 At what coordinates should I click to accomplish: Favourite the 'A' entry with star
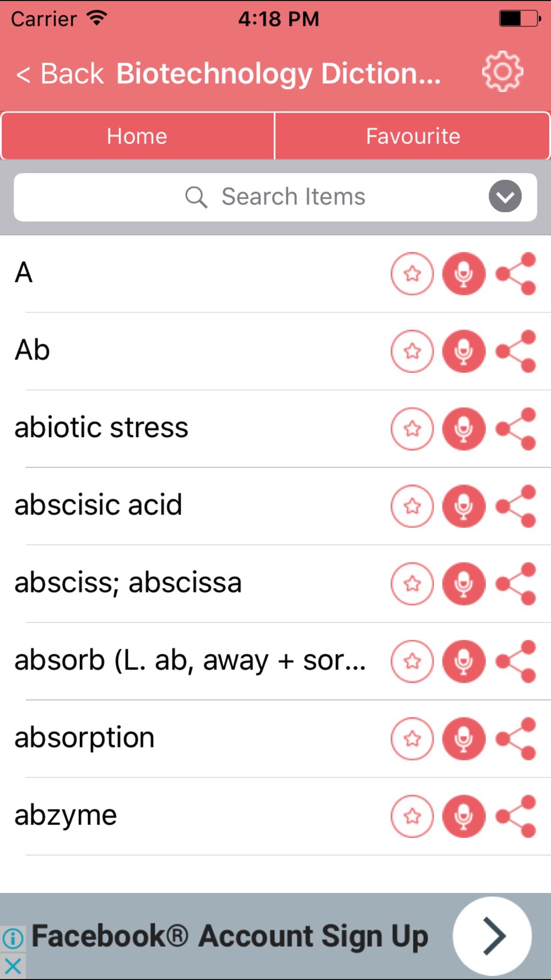tap(412, 273)
